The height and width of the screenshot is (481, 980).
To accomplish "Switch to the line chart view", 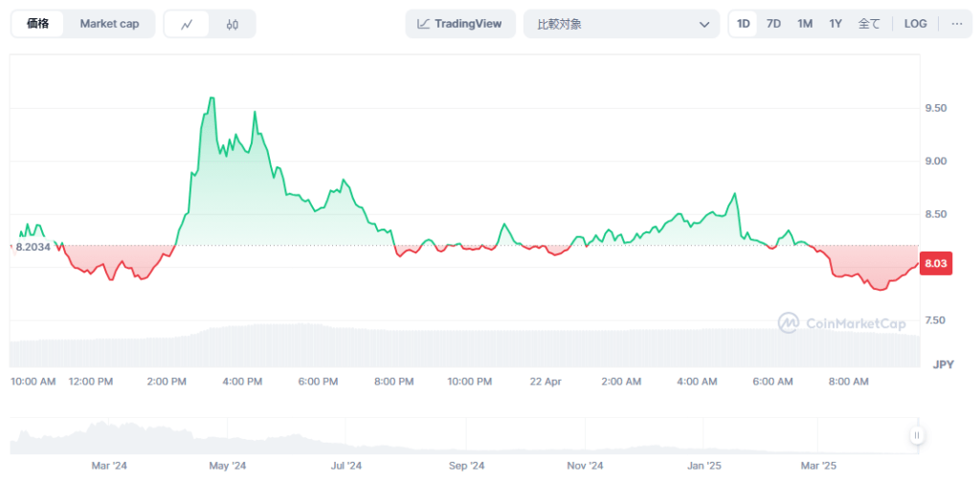I will pyautogui.click(x=187, y=24).
